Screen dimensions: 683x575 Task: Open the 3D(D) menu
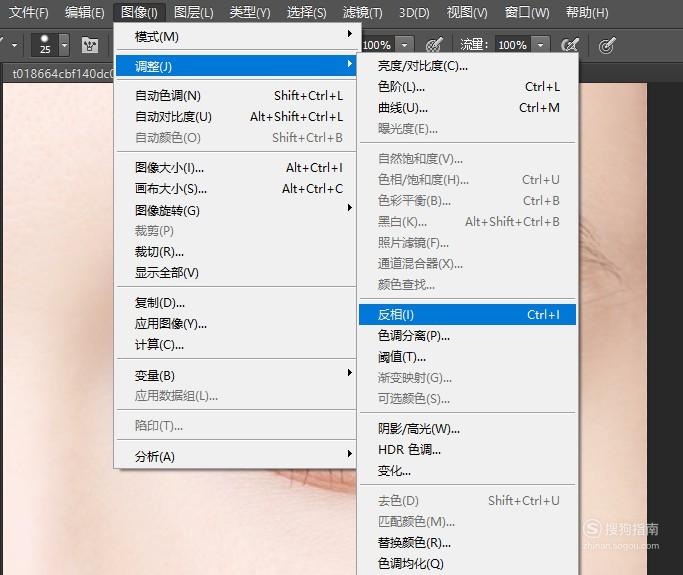coord(414,12)
